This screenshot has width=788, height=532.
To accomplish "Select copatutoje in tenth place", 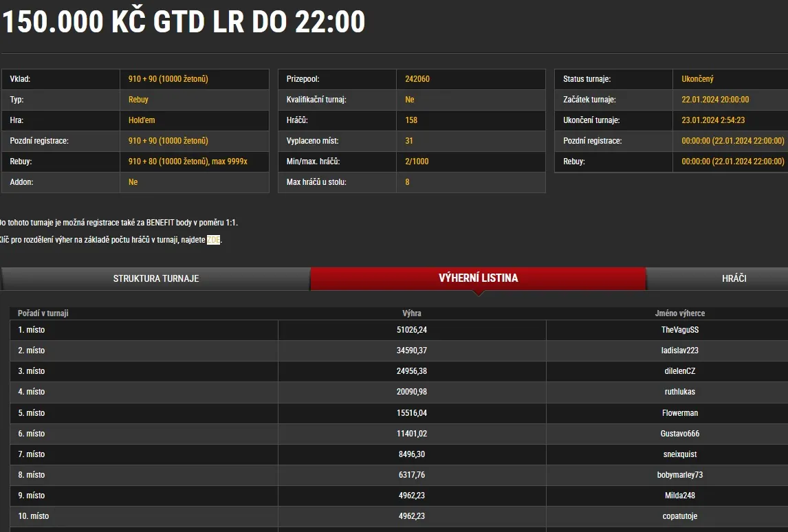I will click(679, 516).
